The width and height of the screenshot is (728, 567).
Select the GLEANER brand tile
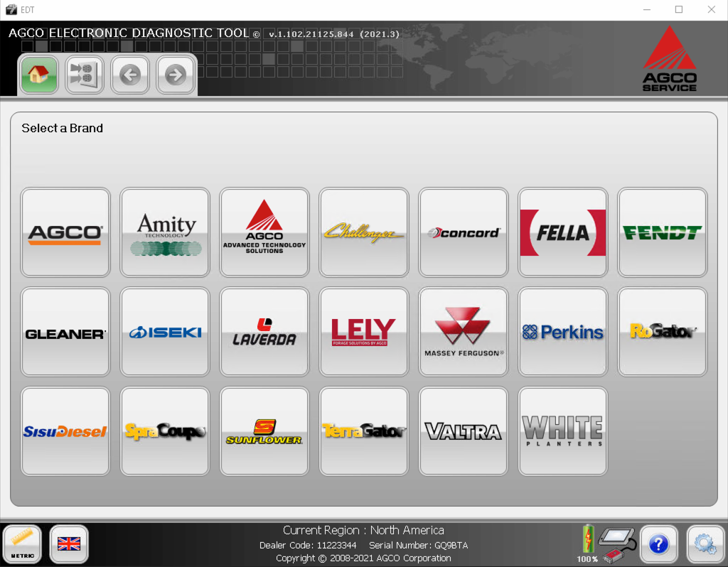[x=65, y=331]
